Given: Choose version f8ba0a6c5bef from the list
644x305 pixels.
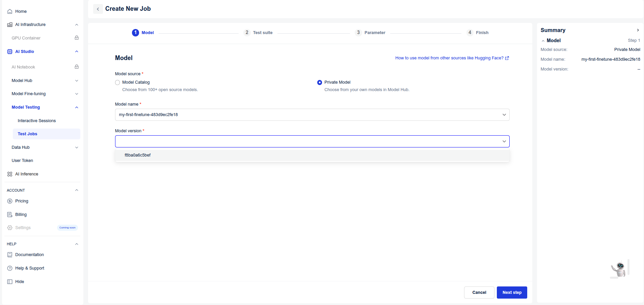Looking at the screenshot, I should (138, 155).
